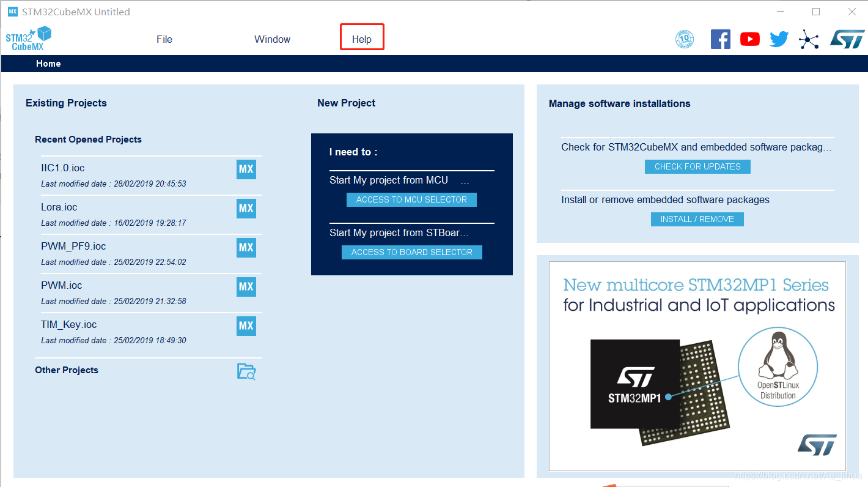Screen dimensions: 868x487
Task: Switch to the Home tab
Action: 48,63
